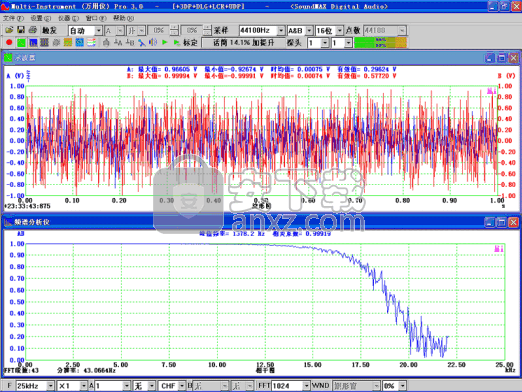Click the 标定 calibration button
Image resolution: width=522 pixels, height=392 pixels.
[190, 43]
